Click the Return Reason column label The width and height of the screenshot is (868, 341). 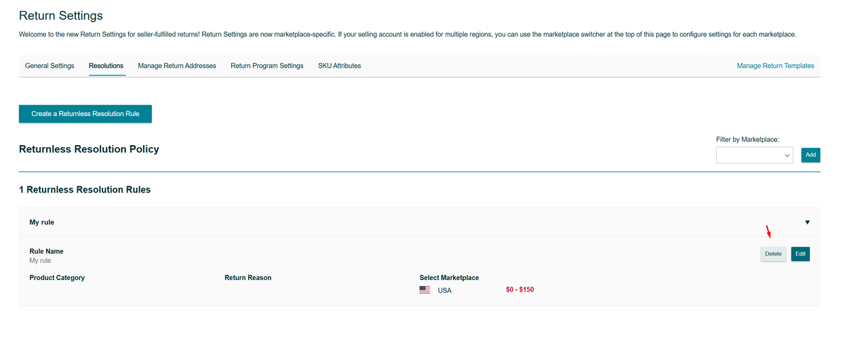click(x=248, y=278)
